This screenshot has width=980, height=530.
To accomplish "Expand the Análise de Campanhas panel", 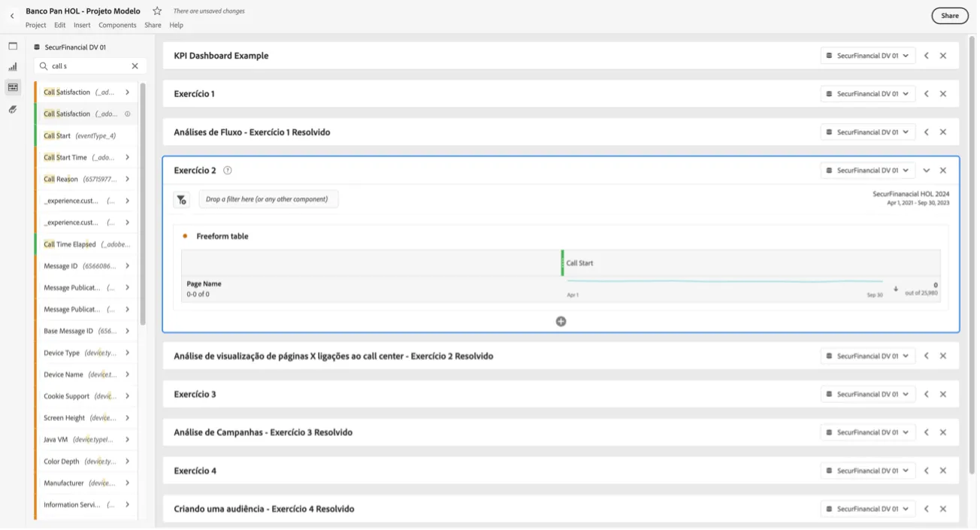I will tap(927, 433).
